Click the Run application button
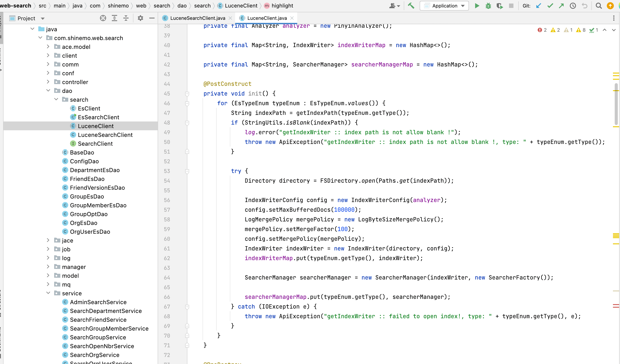This screenshot has height=364, width=620. pyautogui.click(x=476, y=6)
